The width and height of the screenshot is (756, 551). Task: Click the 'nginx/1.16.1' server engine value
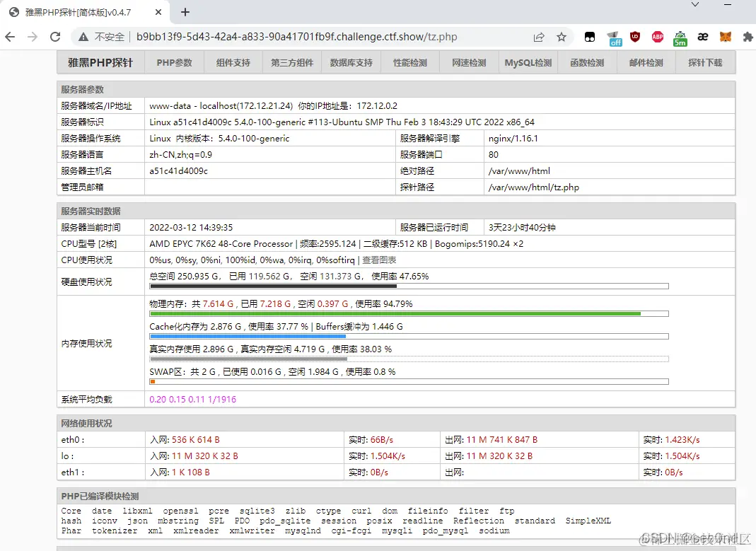pyautogui.click(x=513, y=139)
